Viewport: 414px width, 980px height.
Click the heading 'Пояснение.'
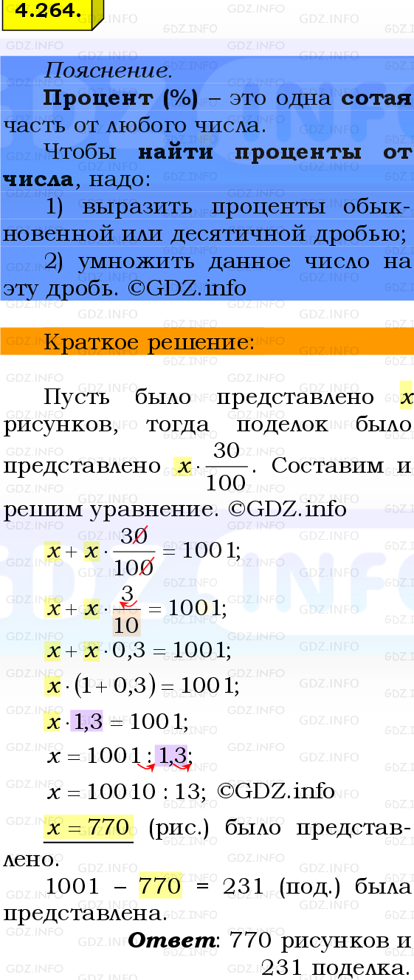pyautogui.click(x=108, y=71)
